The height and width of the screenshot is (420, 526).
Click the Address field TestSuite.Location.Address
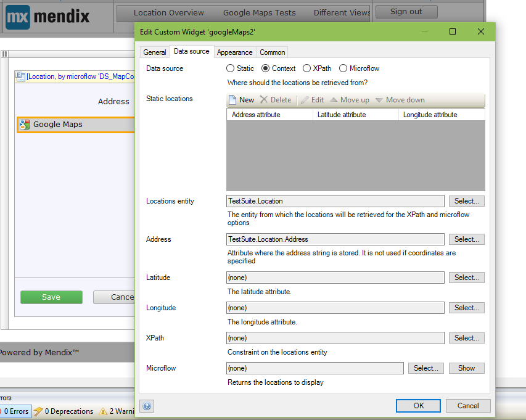click(x=335, y=239)
